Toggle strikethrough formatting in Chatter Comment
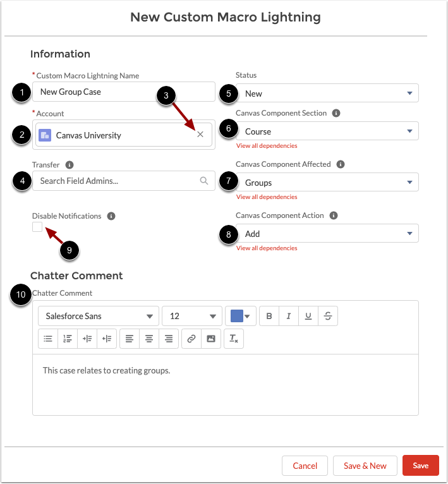 [x=328, y=316]
